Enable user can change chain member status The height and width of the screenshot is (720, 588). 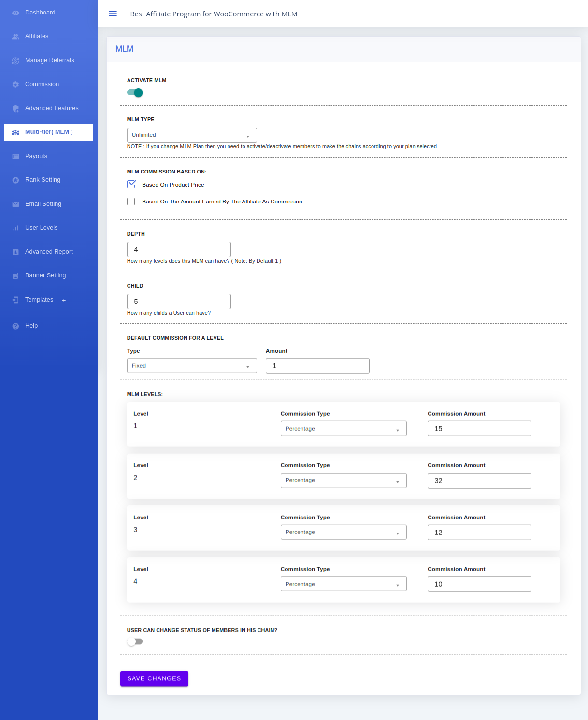point(135,641)
